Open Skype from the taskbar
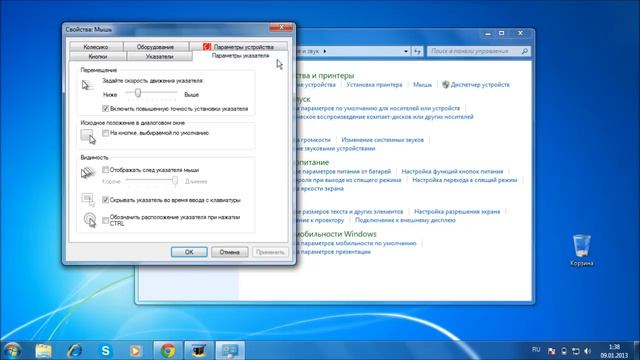Viewport: 640px width, 360px height. tap(106, 351)
